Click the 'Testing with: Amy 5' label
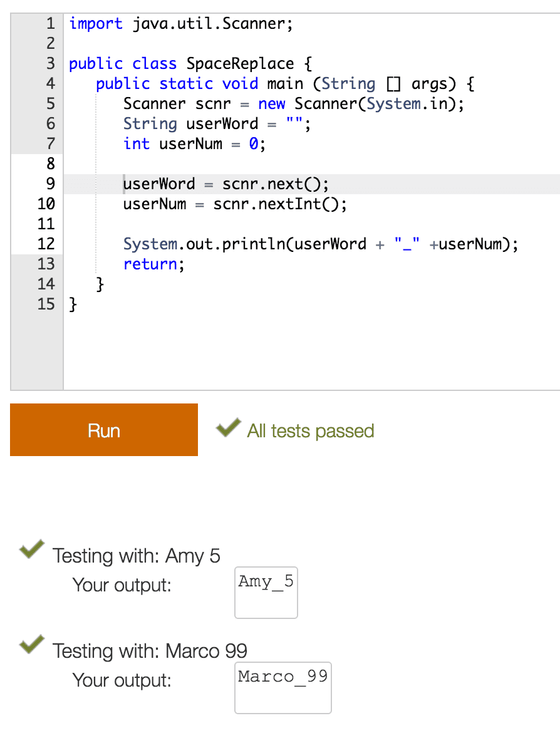560x733 pixels. (136, 556)
